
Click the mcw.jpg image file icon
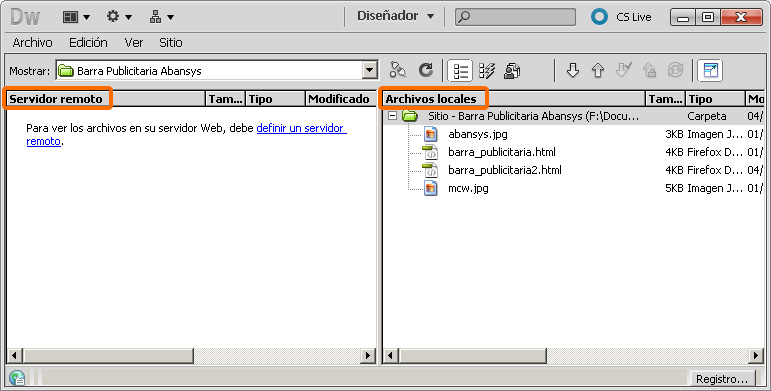pyautogui.click(x=431, y=188)
